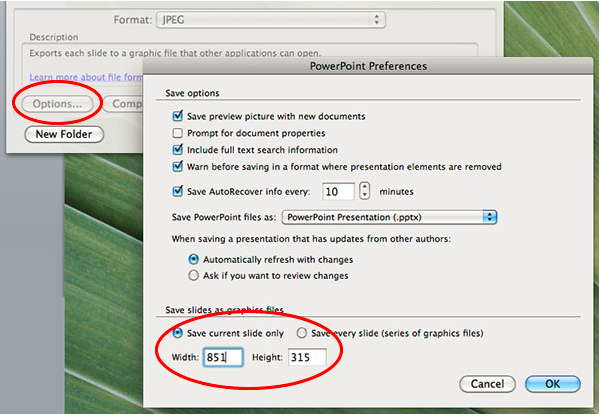Click the Width field showing 851
The width and height of the screenshot is (600, 416).
(x=223, y=357)
